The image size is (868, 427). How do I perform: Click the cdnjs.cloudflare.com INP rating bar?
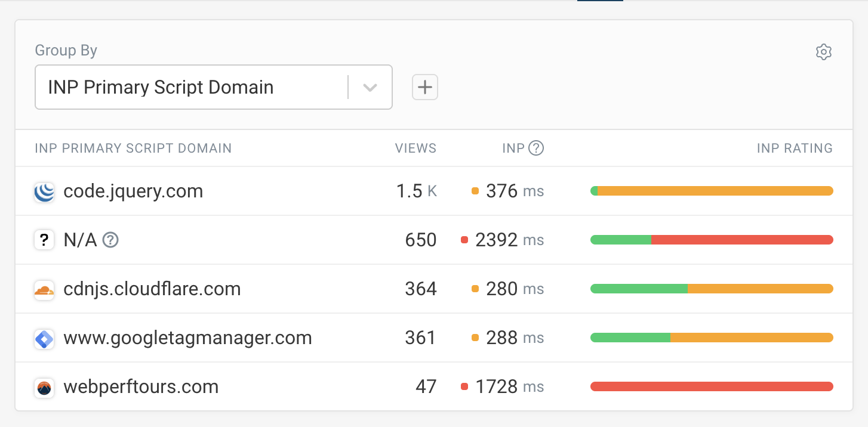tap(712, 289)
